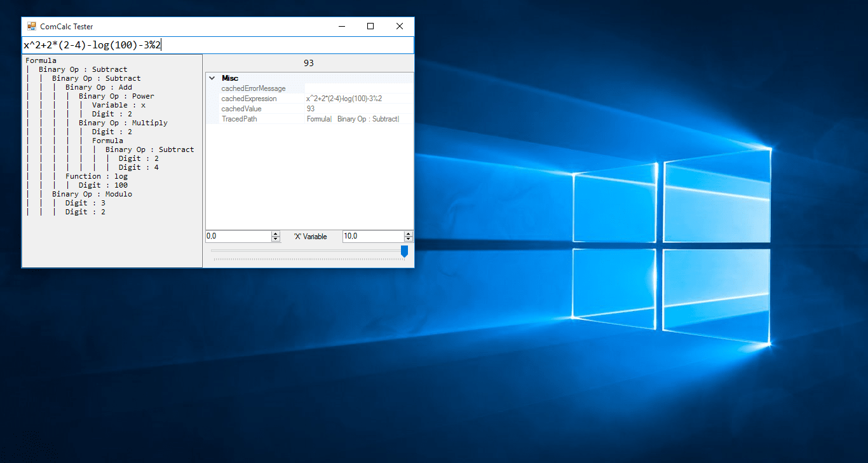
Task: Click the 'X' Variable label
Action: coord(310,237)
